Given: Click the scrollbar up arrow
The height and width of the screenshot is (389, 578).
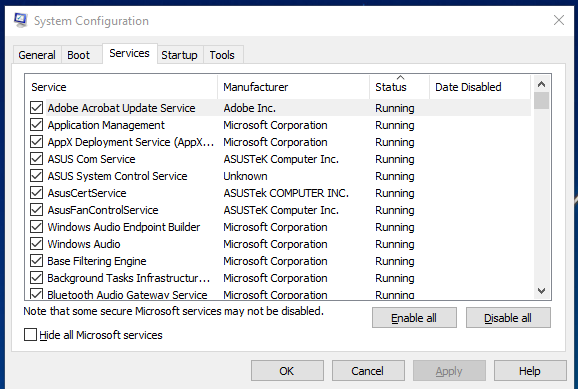Looking at the screenshot, I should click(x=541, y=84).
